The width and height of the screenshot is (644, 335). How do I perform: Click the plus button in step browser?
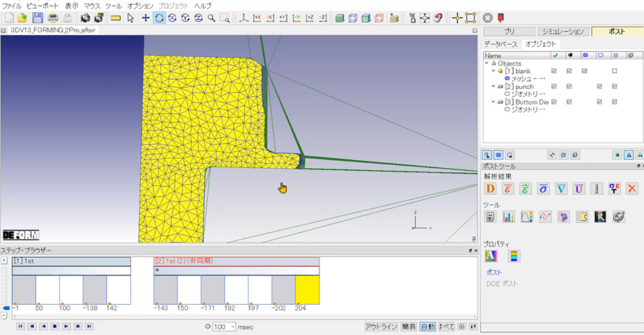pos(4,261)
